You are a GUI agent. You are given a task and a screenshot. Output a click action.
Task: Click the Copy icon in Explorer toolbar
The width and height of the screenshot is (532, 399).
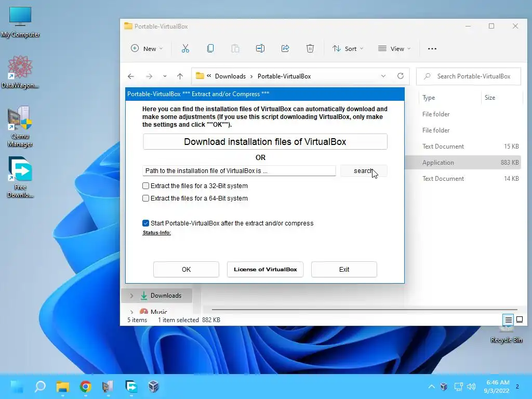pyautogui.click(x=210, y=48)
